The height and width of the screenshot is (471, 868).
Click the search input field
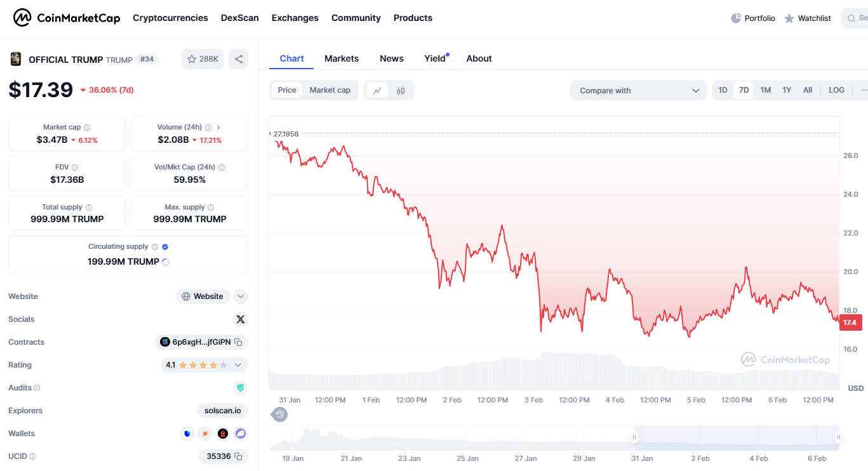click(x=855, y=18)
